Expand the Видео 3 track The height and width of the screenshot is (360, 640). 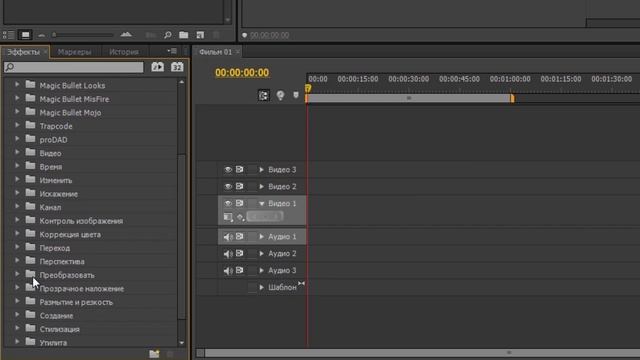262,169
